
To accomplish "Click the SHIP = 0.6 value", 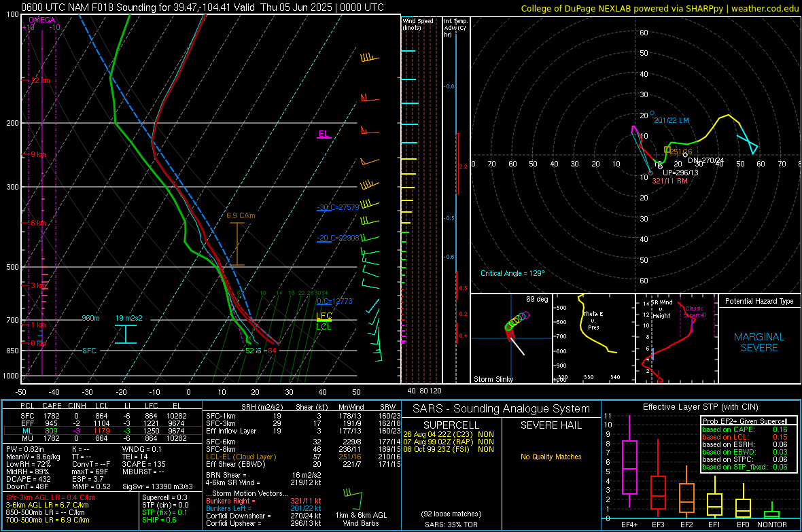I will pyautogui.click(x=159, y=520).
